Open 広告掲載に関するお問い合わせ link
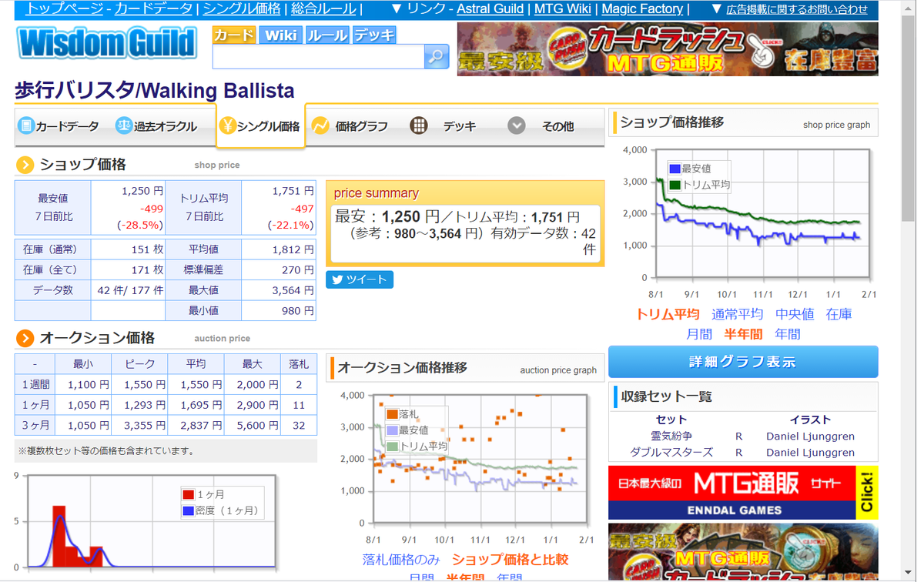The width and height of the screenshot is (924, 582). click(797, 9)
